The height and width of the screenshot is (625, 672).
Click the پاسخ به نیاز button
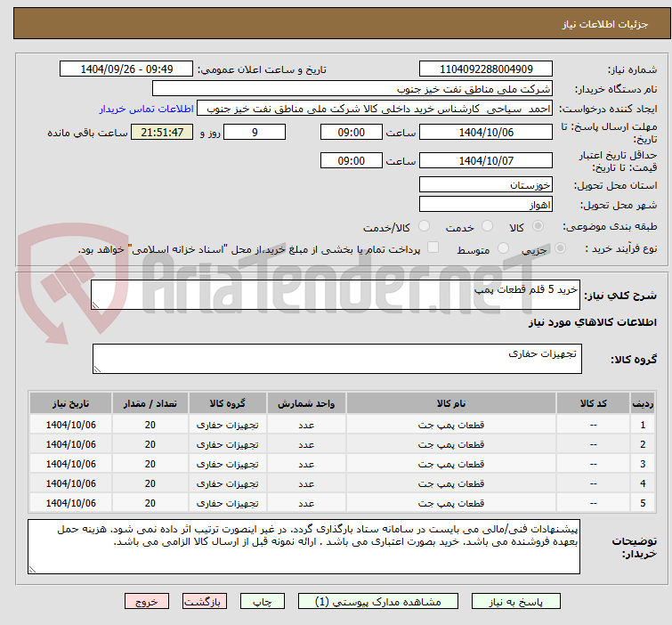pos(516,602)
